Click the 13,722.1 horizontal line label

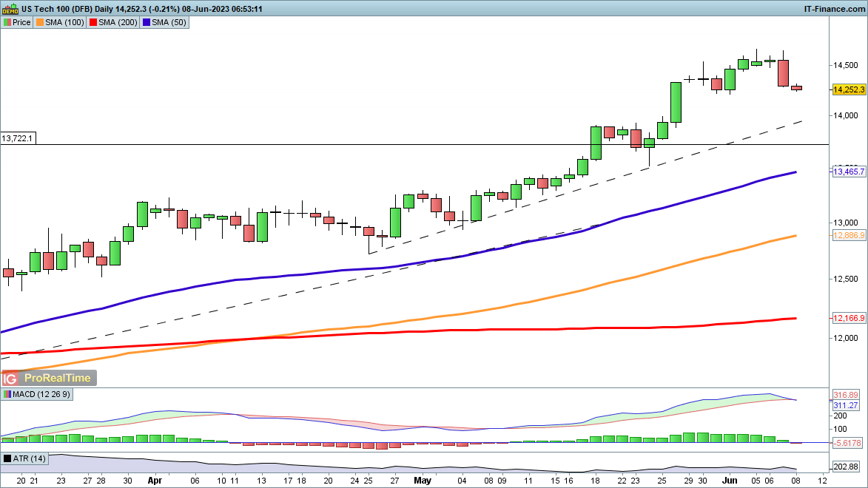click(x=17, y=138)
